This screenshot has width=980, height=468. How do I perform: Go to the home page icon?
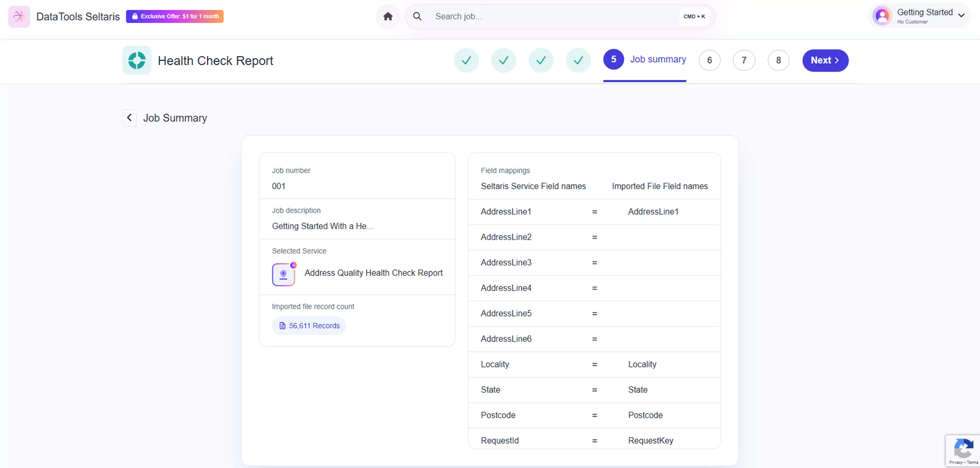tap(388, 16)
